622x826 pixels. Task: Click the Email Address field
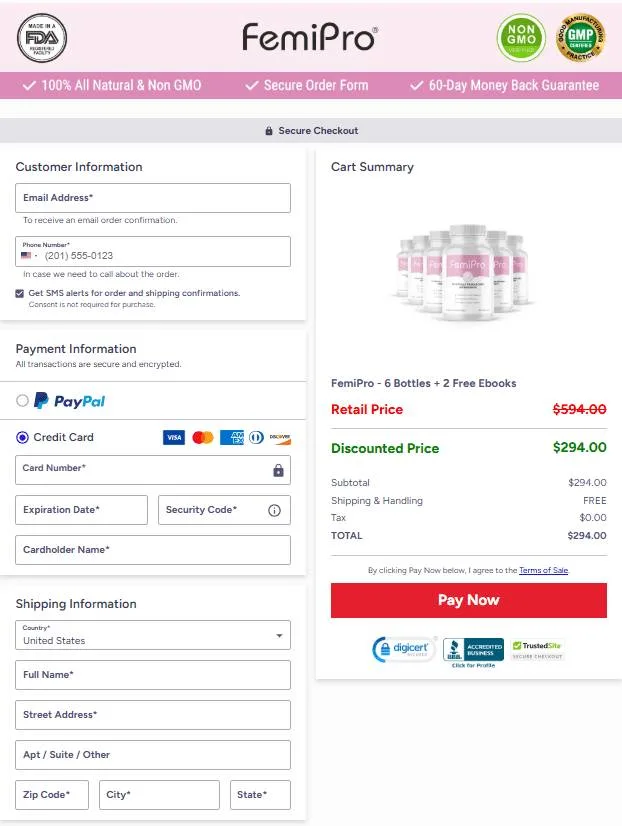pos(153,198)
